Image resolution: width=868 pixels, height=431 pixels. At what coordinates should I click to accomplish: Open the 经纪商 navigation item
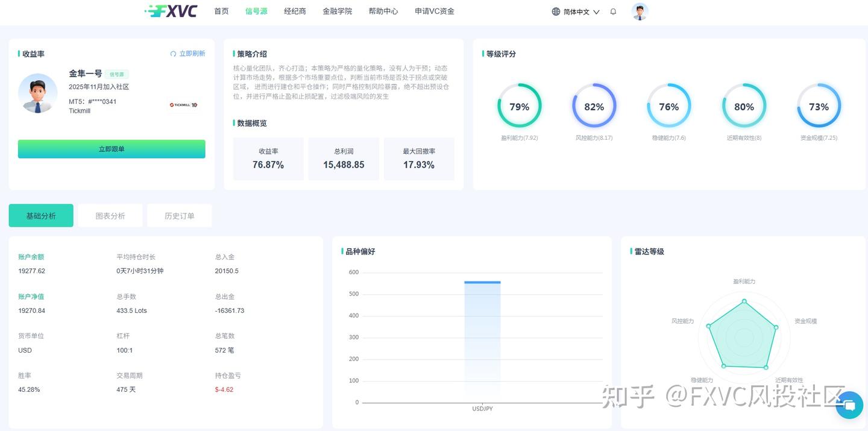coord(295,11)
